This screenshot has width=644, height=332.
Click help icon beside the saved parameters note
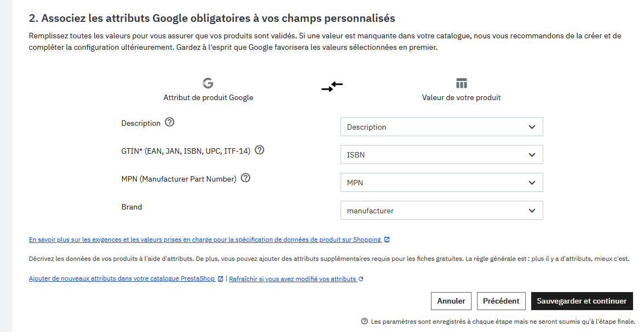(364, 322)
